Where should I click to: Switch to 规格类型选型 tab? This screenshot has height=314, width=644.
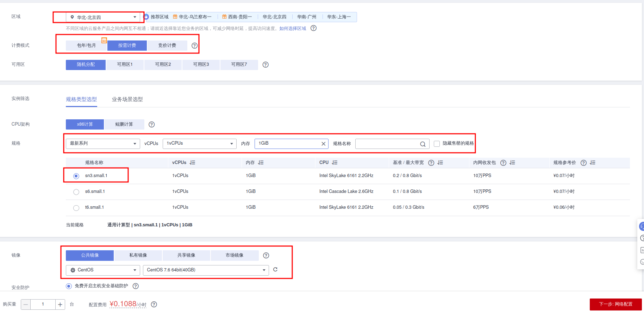[x=81, y=99]
